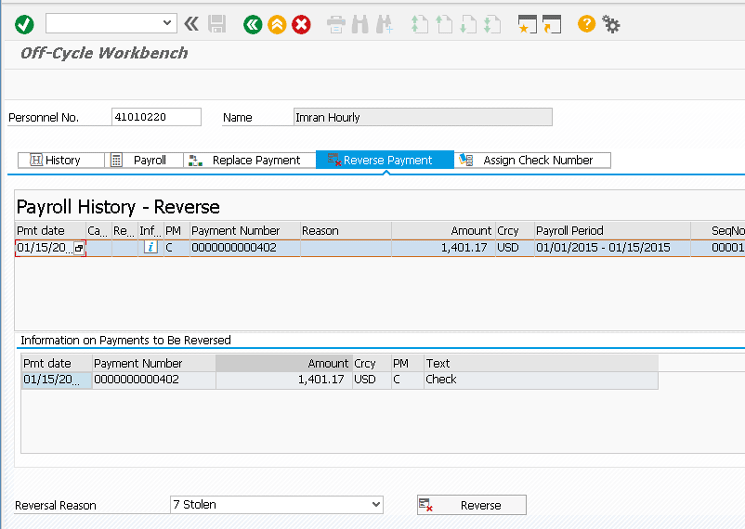745x529 pixels.
Task: Open search help on Pmt date cell
Action: [79, 248]
